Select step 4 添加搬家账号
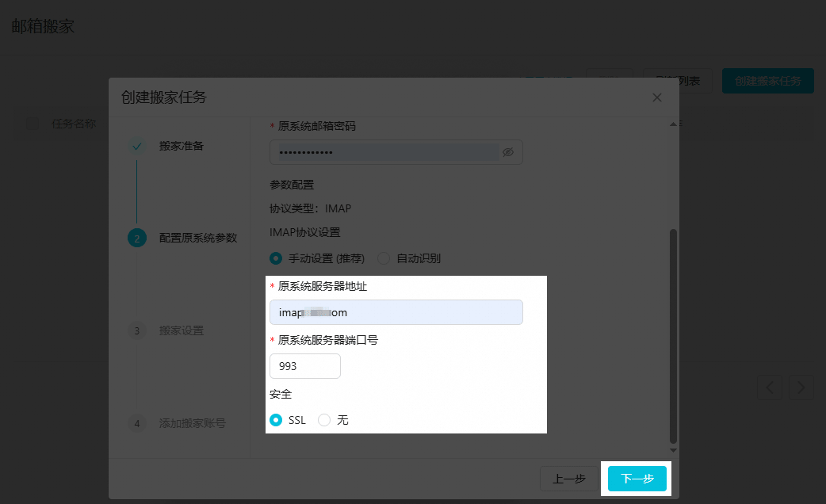This screenshot has height=504, width=826. [137, 423]
